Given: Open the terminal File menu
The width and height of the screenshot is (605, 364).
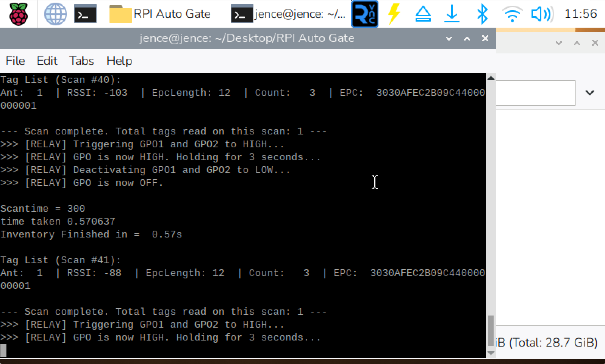Looking at the screenshot, I should [16, 61].
